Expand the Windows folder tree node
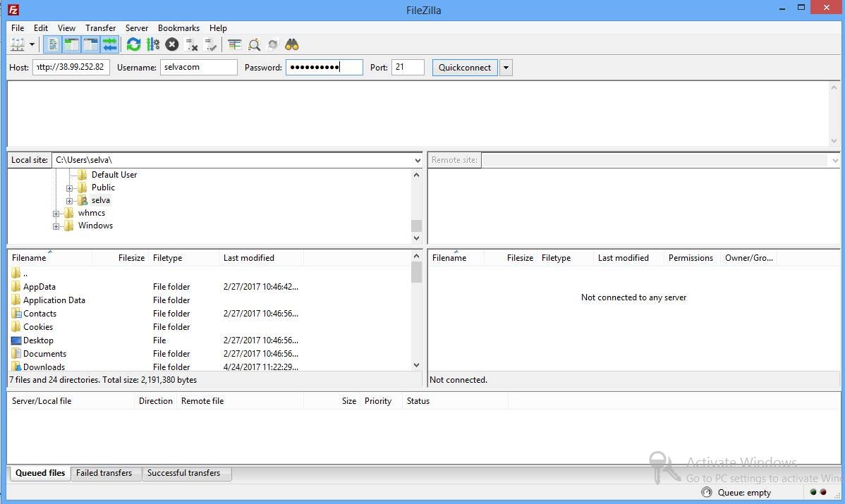 point(56,226)
